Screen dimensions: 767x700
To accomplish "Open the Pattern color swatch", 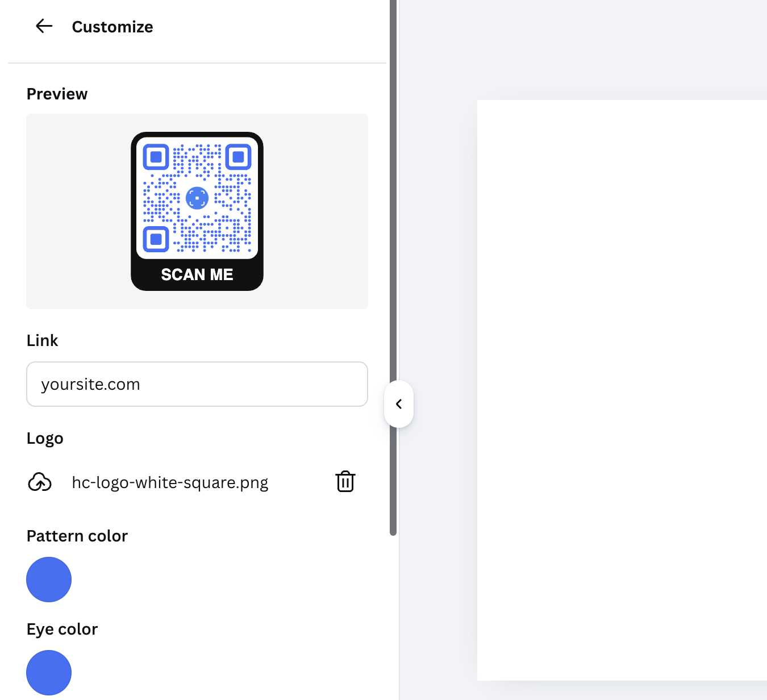I will (49, 580).
